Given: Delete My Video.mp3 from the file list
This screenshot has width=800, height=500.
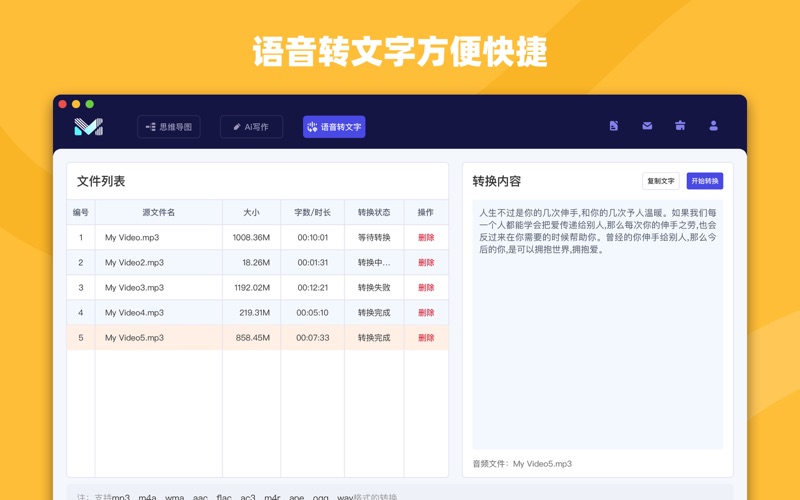Looking at the screenshot, I should [426, 238].
